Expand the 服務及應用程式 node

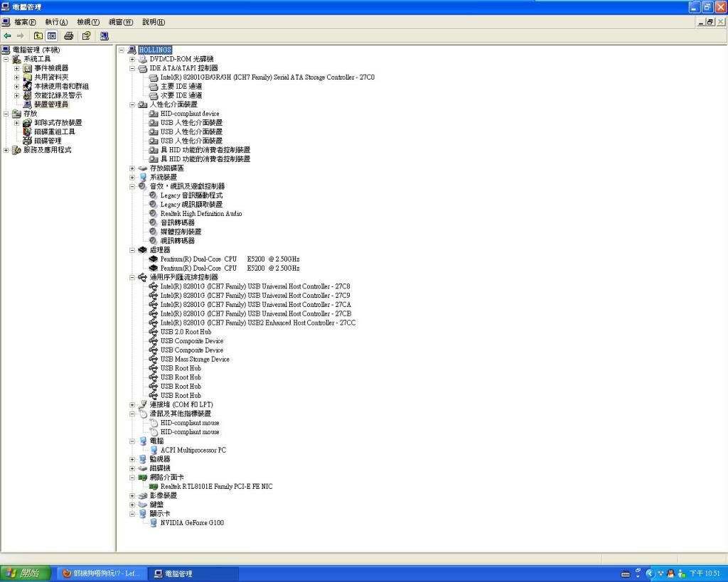pyautogui.click(x=6, y=150)
